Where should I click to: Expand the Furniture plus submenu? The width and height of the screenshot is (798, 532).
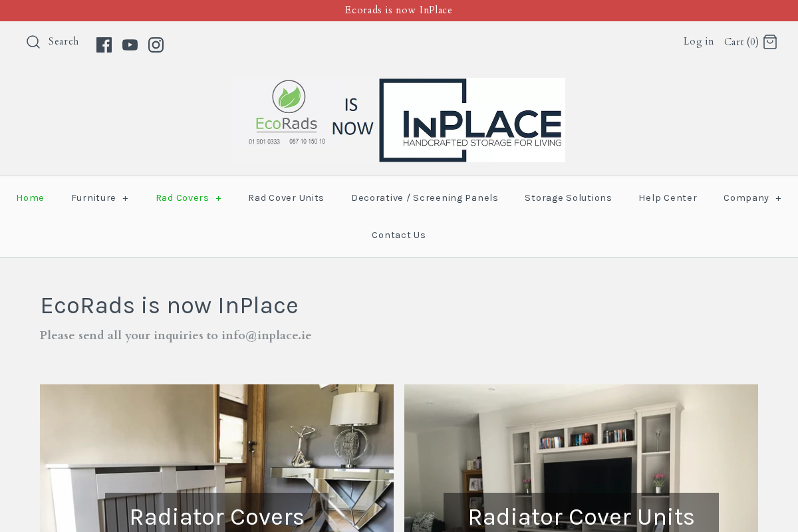pyautogui.click(x=125, y=198)
